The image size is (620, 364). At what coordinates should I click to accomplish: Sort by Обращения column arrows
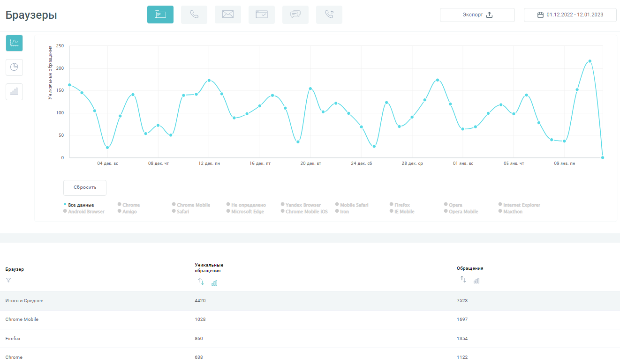(x=463, y=279)
